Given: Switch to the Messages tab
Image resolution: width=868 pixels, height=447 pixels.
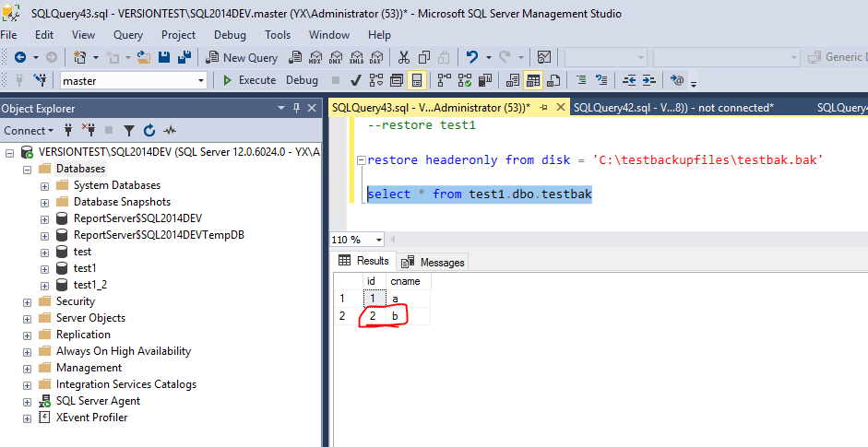Looking at the screenshot, I should (x=434, y=262).
